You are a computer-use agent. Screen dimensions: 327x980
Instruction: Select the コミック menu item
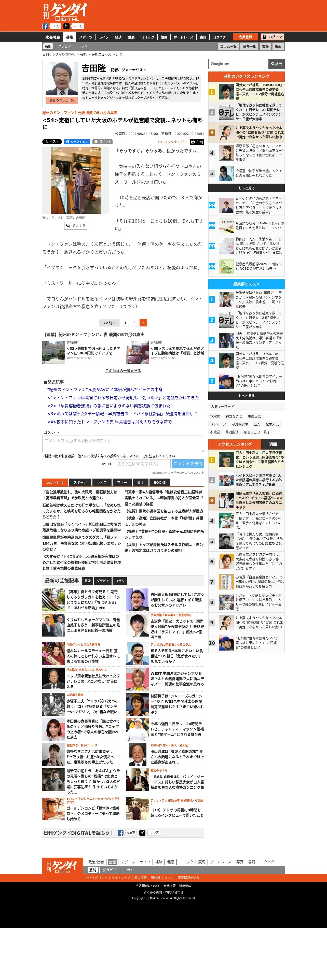click(x=148, y=37)
